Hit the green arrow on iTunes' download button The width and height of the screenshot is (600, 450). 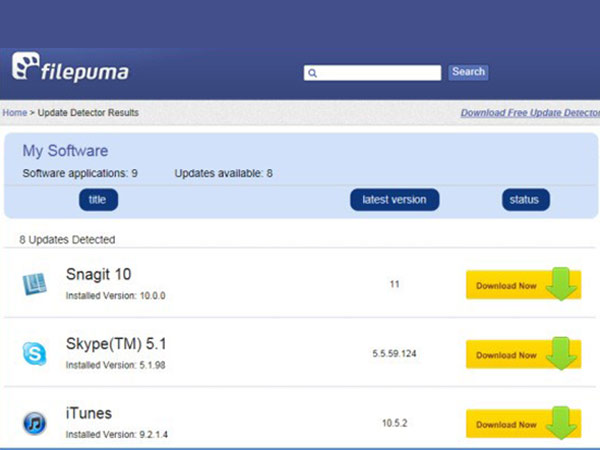[562, 423]
